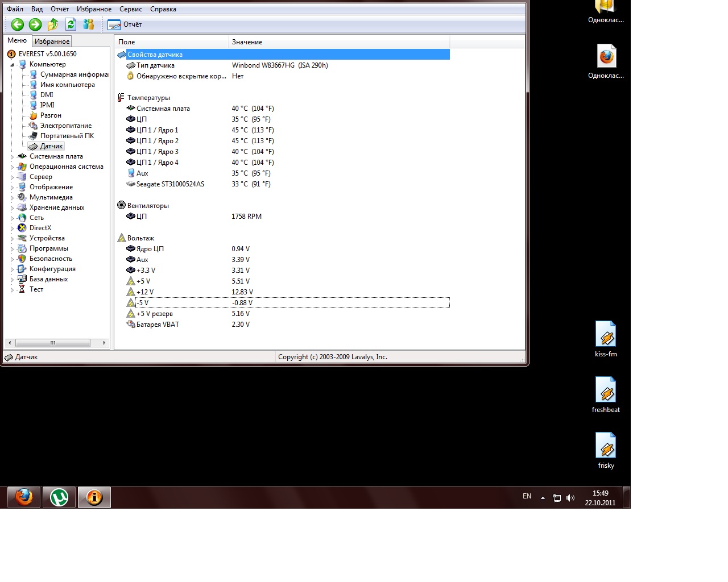The width and height of the screenshot is (728, 582).
Task: Open the Справка menu
Action: [163, 9]
